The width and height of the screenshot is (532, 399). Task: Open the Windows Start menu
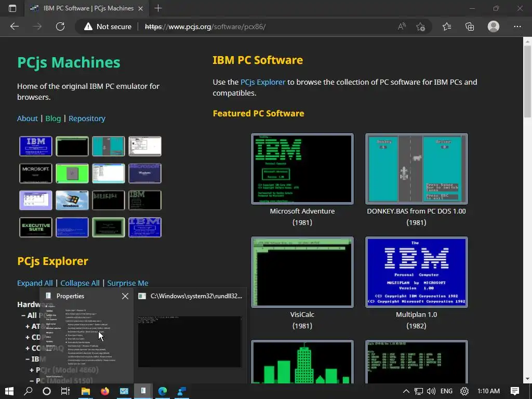click(9, 391)
